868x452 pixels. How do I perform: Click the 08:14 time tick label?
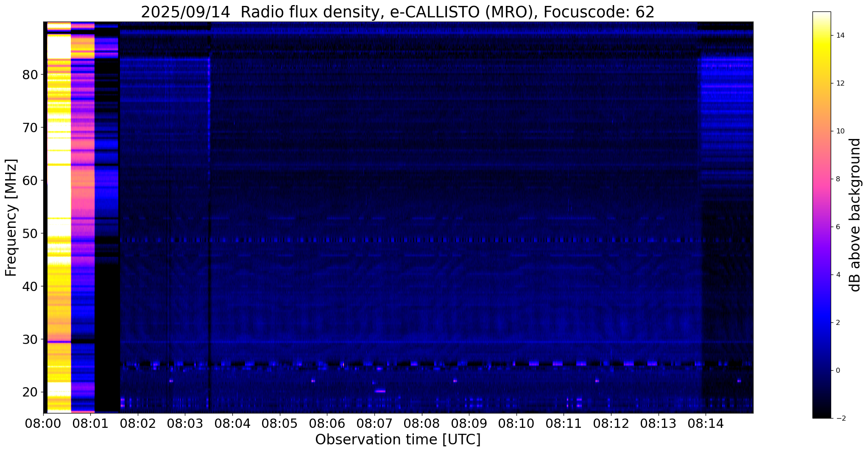pyautogui.click(x=706, y=423)
